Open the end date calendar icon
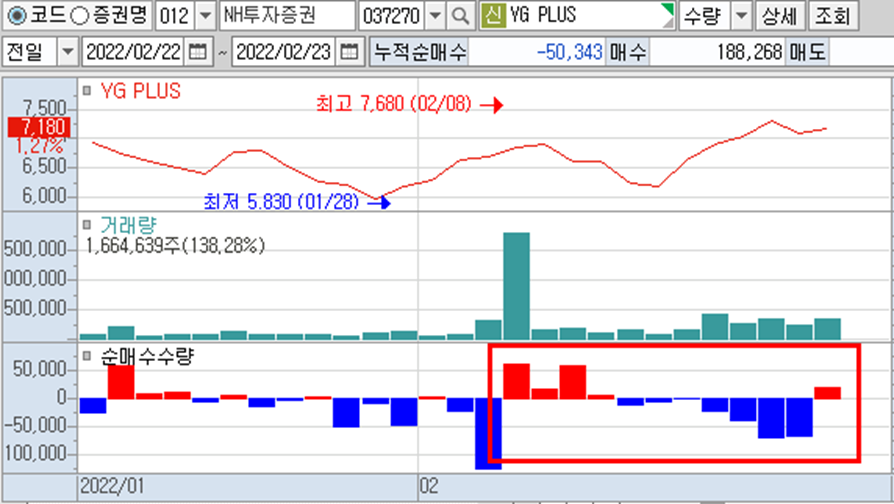The image size is (894, 504). [349, 52]
